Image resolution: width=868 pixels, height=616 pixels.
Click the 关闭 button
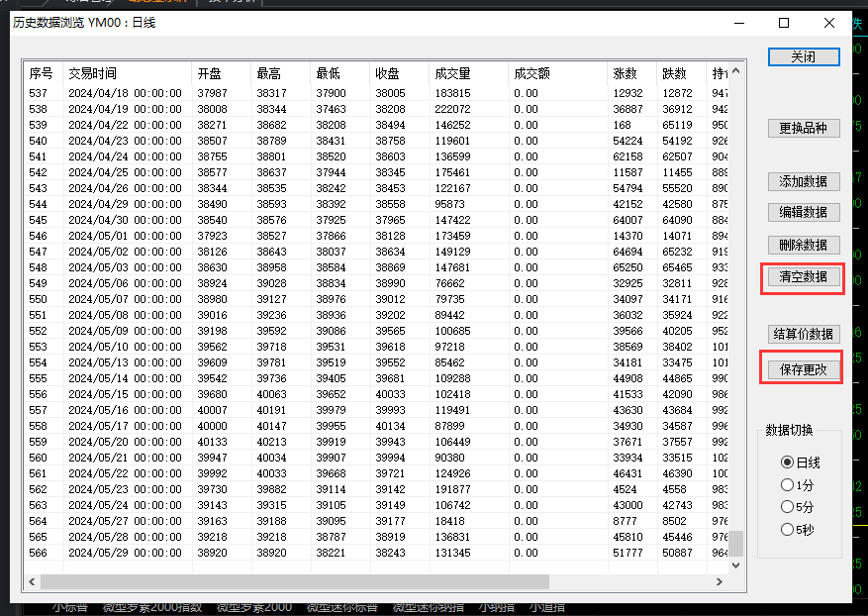tap(804, 57)
